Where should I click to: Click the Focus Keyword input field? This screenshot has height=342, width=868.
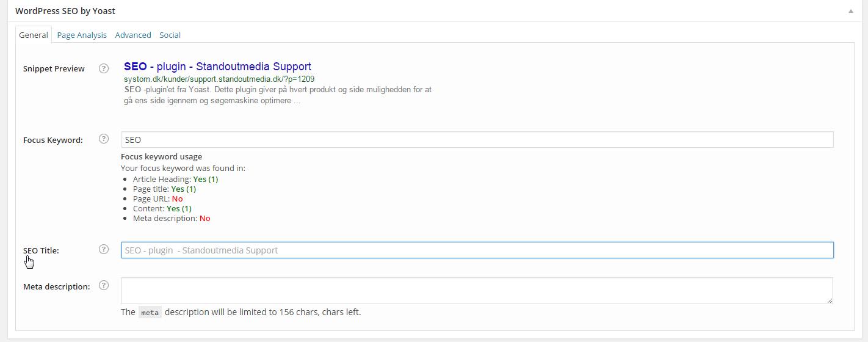477,140
